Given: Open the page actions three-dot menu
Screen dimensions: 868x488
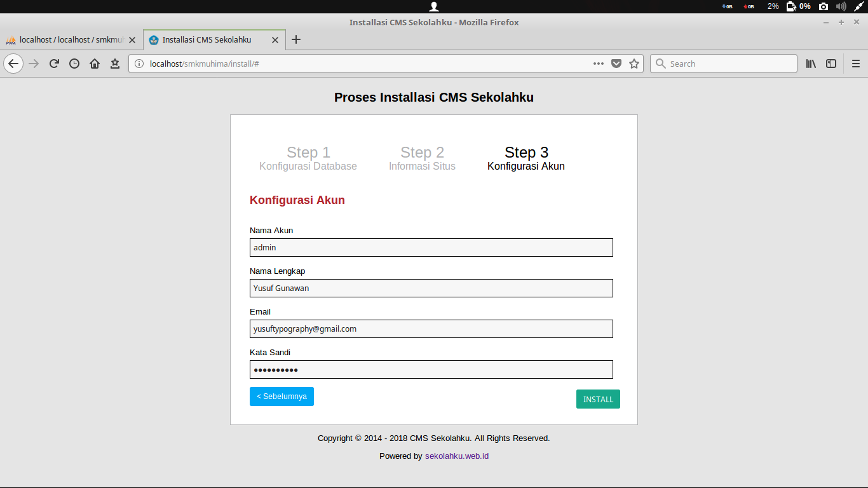Looking at the screenshot, I should click(x=598, y=64).
